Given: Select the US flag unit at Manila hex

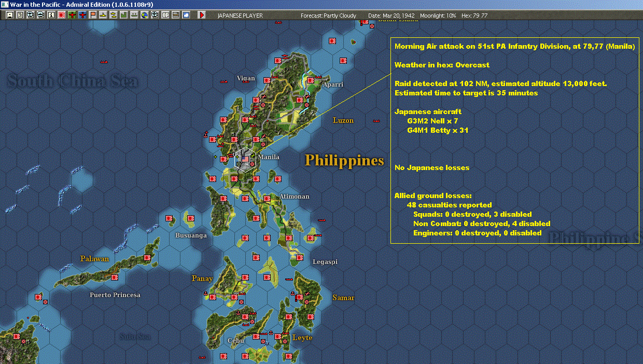Looking at the screenshot, I should [x=246, y=160].
